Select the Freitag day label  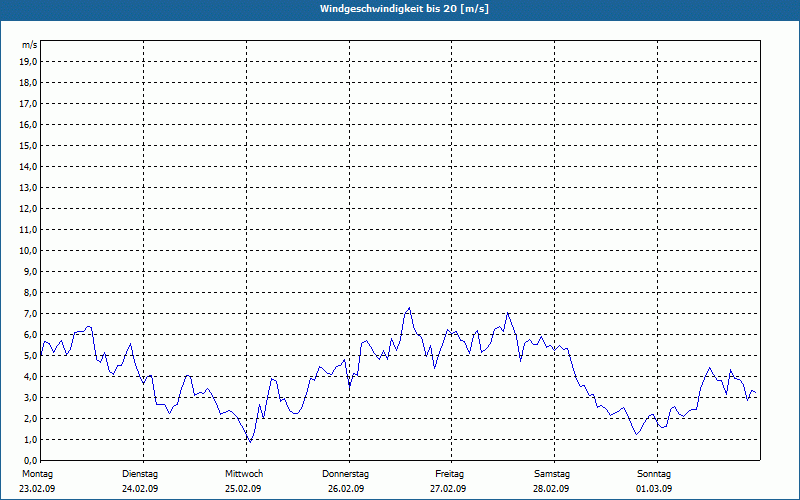449,474
